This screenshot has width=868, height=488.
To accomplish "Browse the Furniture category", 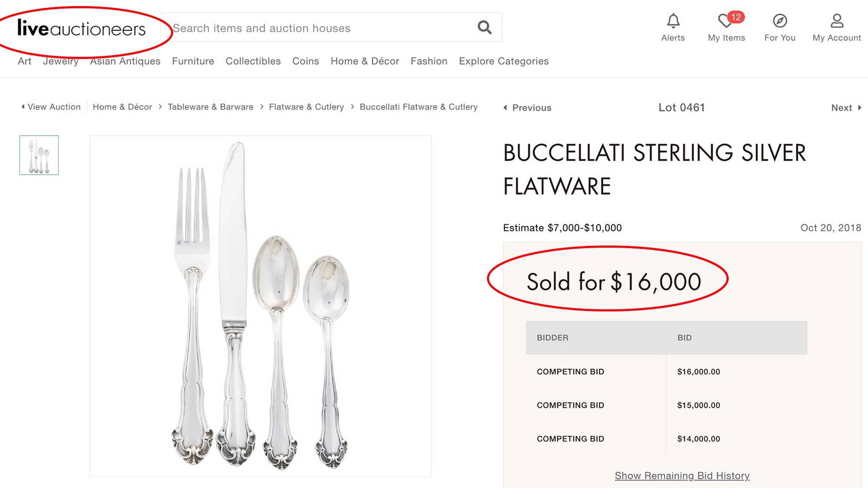I will coord(193,61).
